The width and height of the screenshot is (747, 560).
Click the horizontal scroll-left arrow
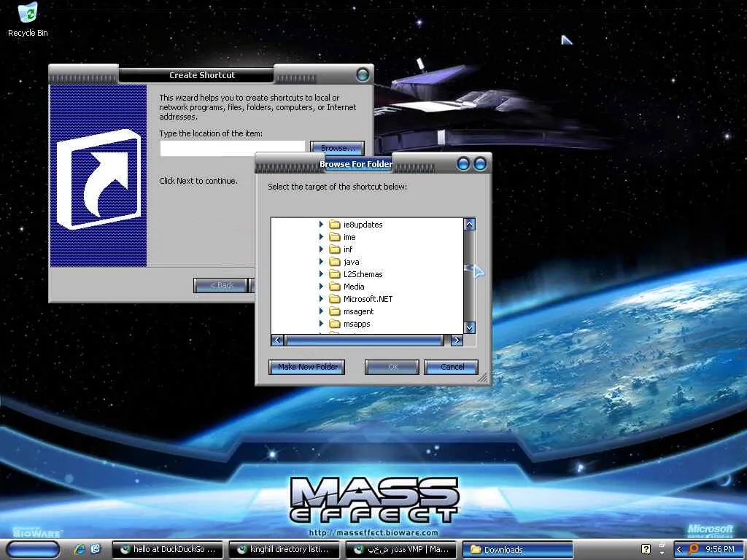(277, 340)
